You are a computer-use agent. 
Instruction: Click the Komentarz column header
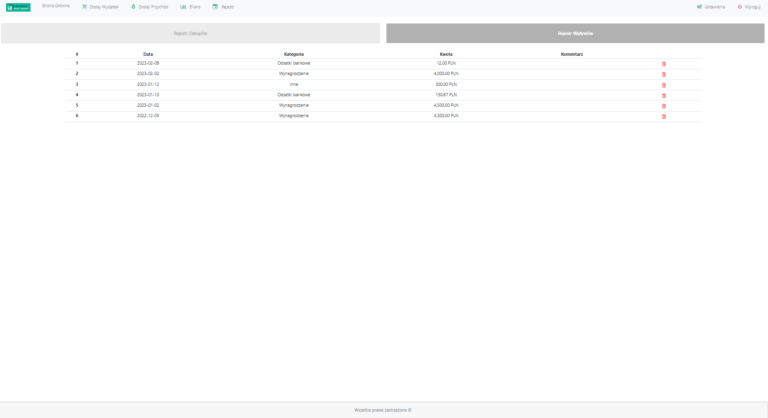572,54
